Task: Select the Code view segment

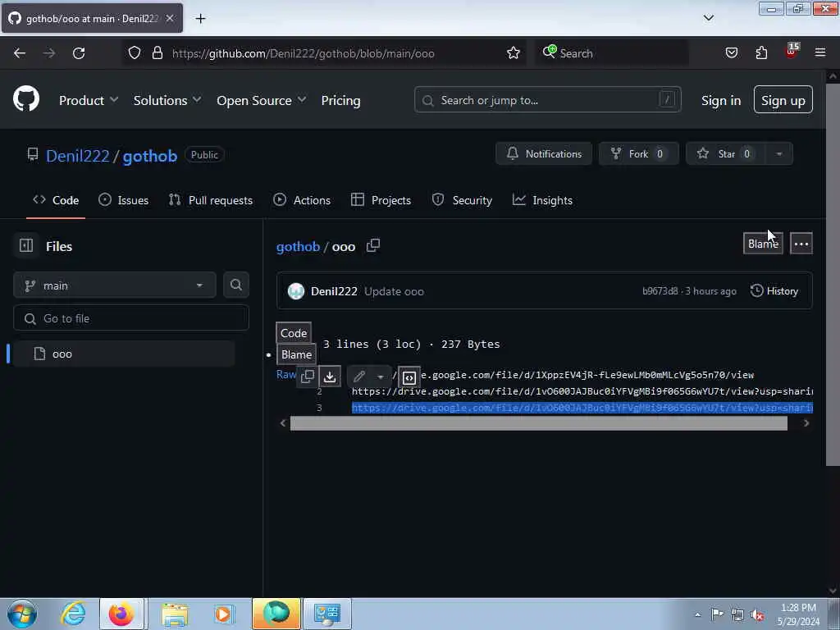Action: (294, 333)
